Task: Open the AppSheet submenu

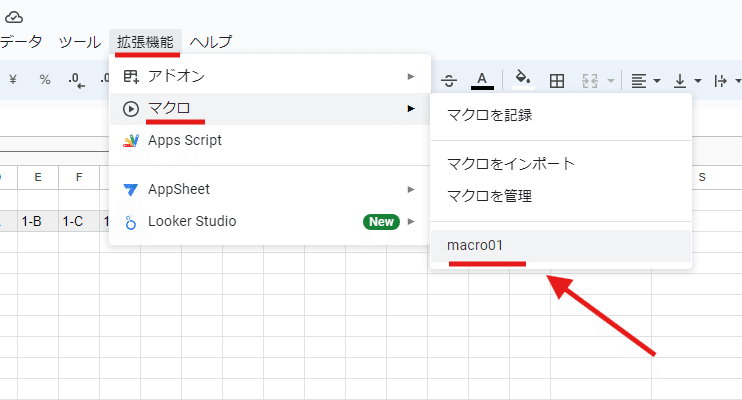Action: click(270, 189)
